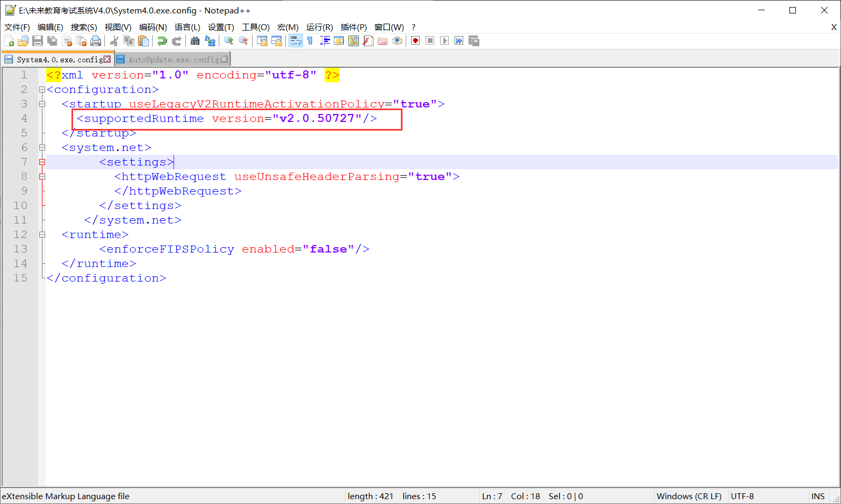841x504 pixels.
Task: Play back the recorded macro icon
Action: 444,41
